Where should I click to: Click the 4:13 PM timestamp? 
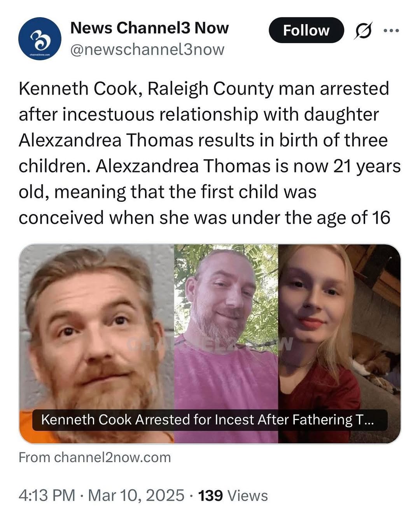(x=47, y=495)
